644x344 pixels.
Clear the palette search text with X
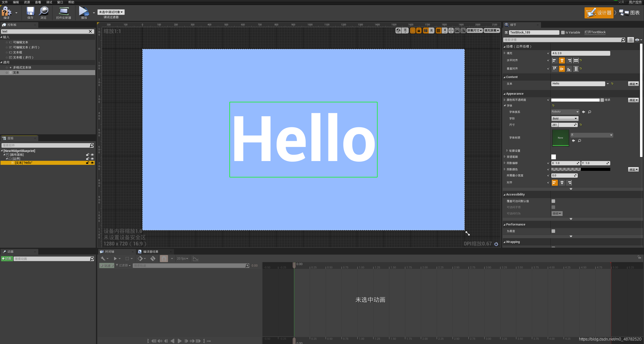(90, 32)
